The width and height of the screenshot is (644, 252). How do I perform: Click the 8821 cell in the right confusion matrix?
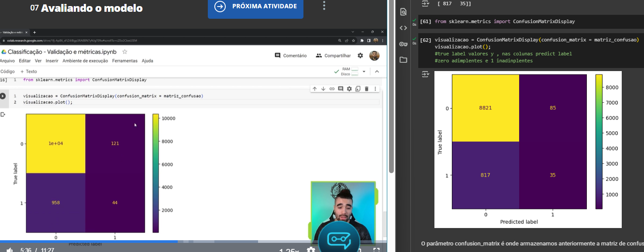tap(485, 108)
